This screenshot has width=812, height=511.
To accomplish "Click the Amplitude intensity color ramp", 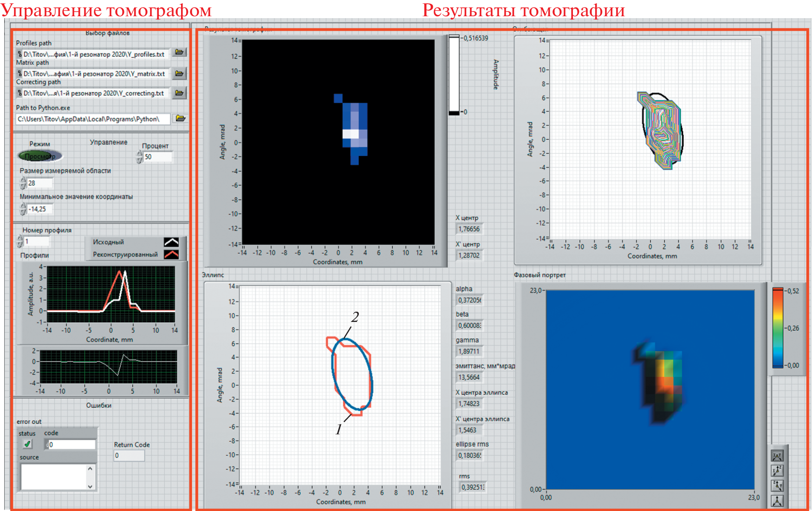I will (x=454, y=74).
